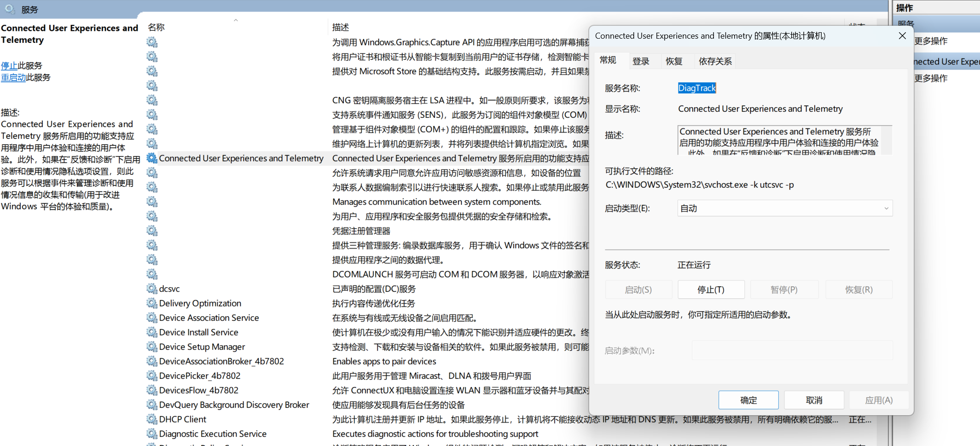Select DevicesFlow_4b7802 row

coord(199,390)
